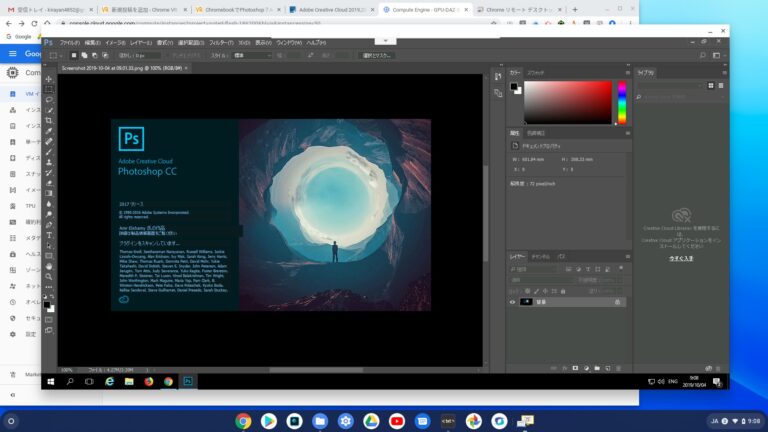Select the Eyedropper tool
Screen dimensions: 768x432
tap(48, 131)
